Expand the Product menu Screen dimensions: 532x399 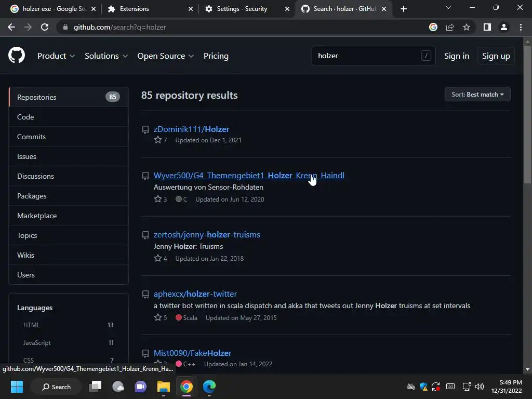(x=56, y=56)
